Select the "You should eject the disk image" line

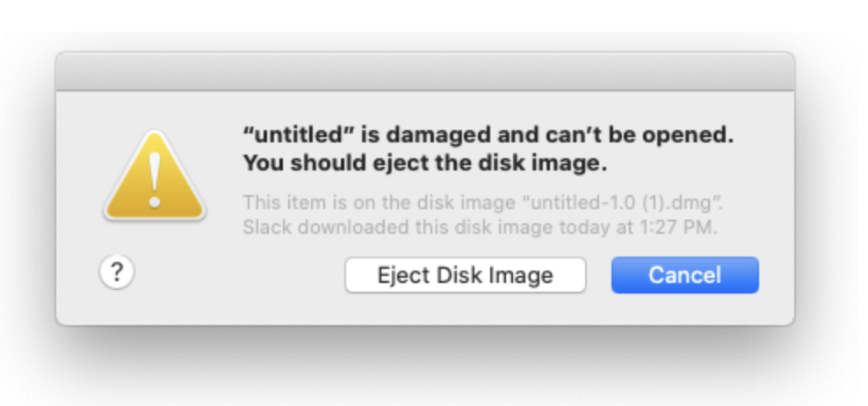(425, 163)
